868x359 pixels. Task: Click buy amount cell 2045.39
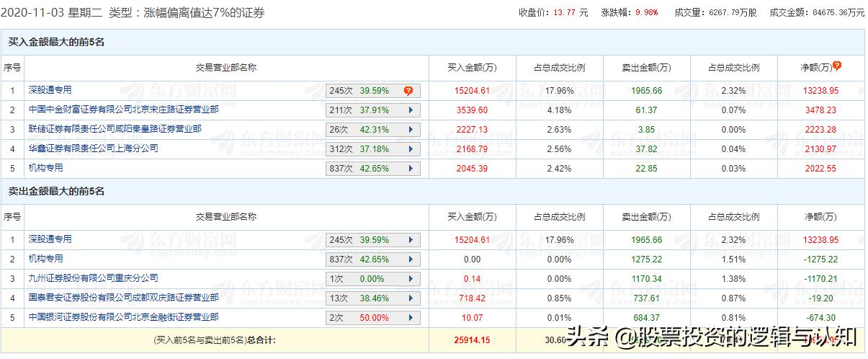pos(472,169)
